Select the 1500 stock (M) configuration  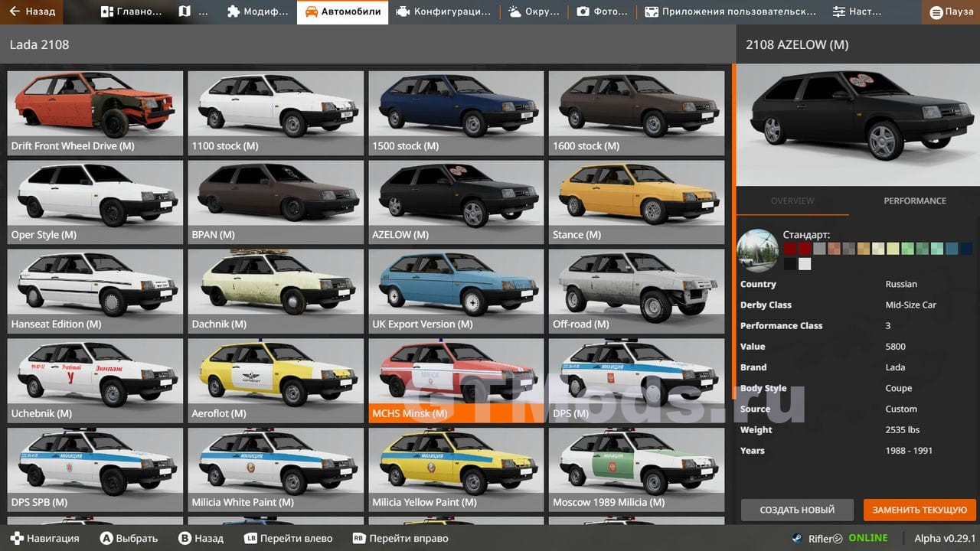click(456, 112)
